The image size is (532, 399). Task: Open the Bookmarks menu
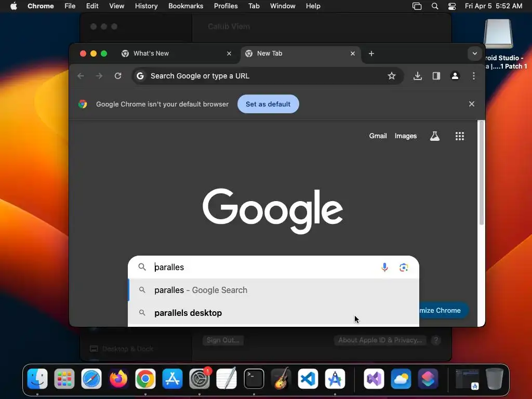(x=185, y=6)
